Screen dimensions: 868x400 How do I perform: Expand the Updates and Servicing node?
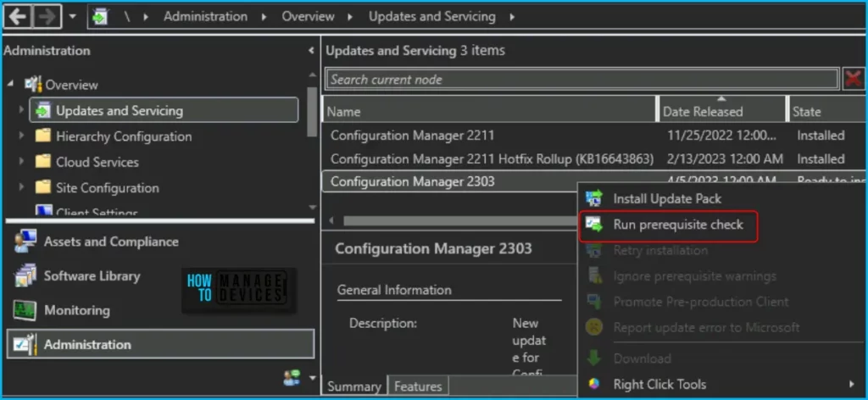(21, 110)
